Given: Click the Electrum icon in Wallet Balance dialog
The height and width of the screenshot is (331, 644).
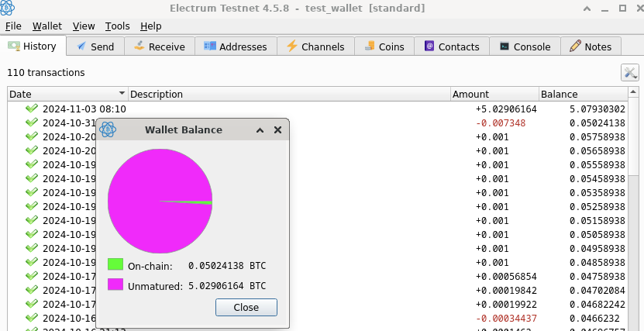Looking at the screenshot, I should tap(108, 129).
